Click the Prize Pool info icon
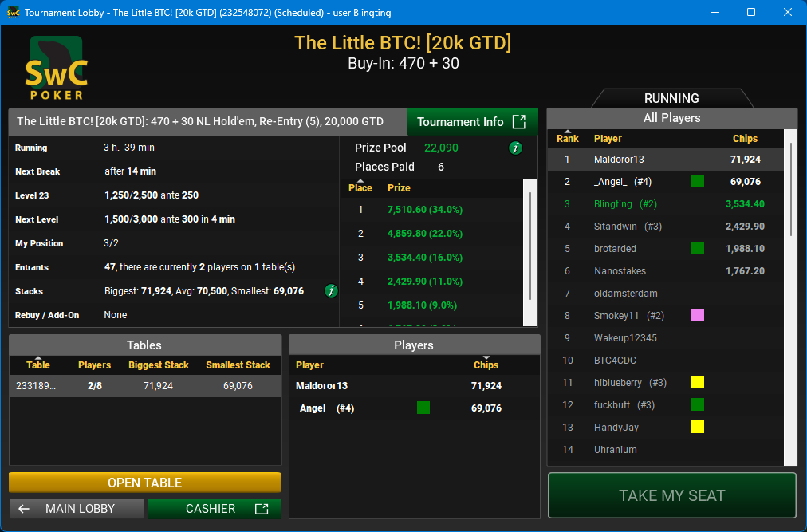The image size is (807, 532). pyautogui.click(x=515, y=148)
